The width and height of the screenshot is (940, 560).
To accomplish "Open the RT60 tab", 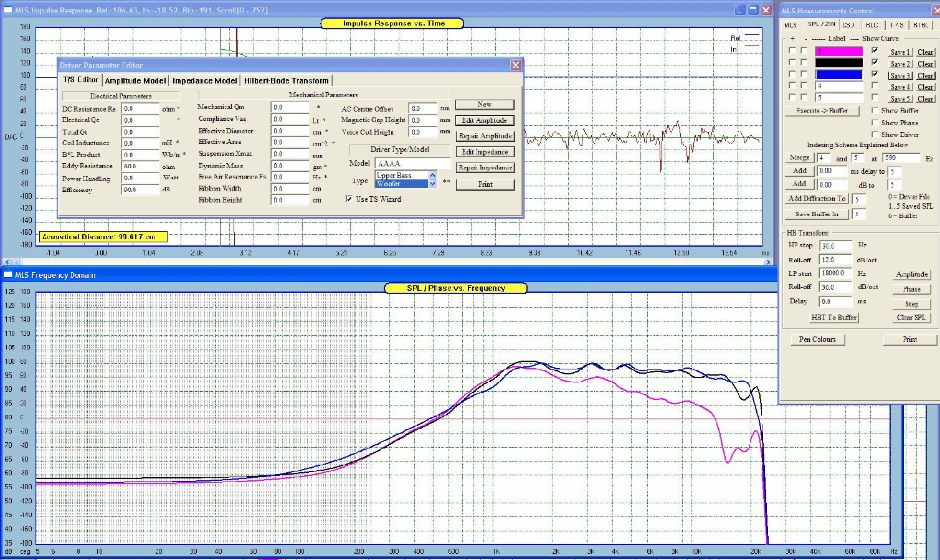I will point(920,25).
